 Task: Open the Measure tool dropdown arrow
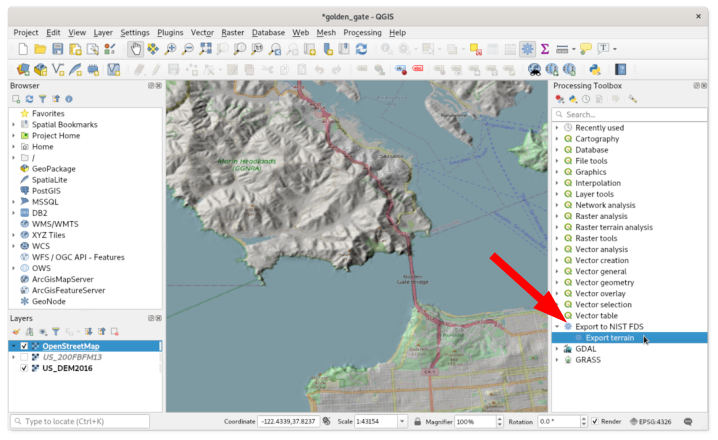coord(574,49)
